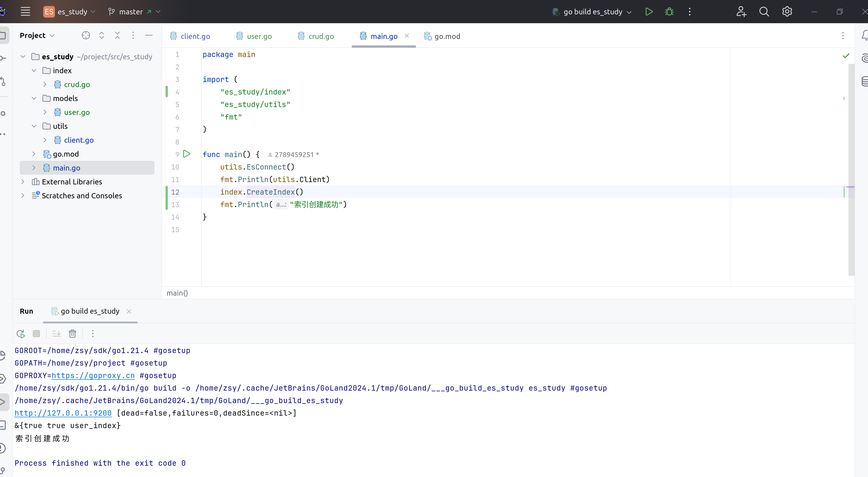Open the https://goproxy.cn link in console
This screenshot has height=477, width=868.
(93, 376)
